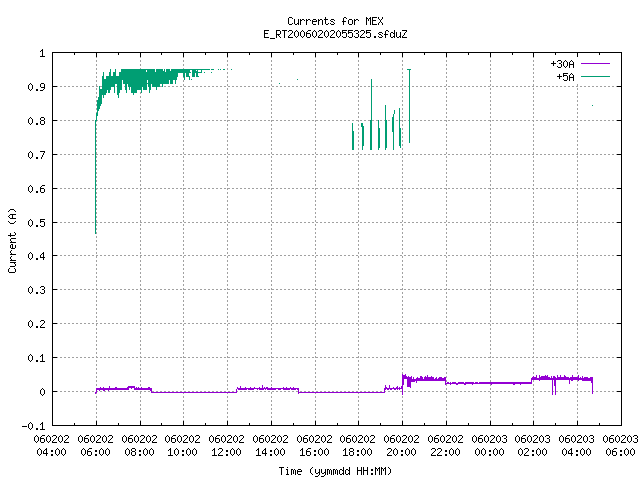Click x-axis tick "060202 04:00"
640x480 pixels.
coord(51,446)
